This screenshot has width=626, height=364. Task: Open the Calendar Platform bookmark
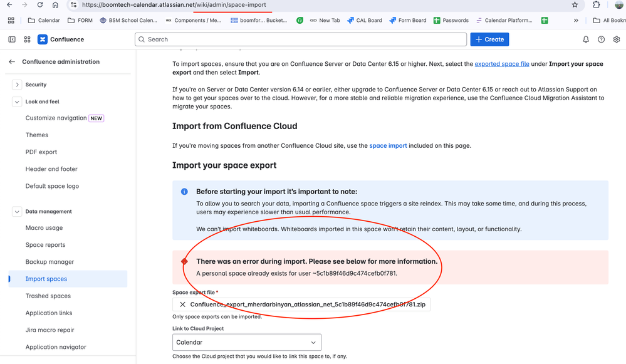point(504,20)
